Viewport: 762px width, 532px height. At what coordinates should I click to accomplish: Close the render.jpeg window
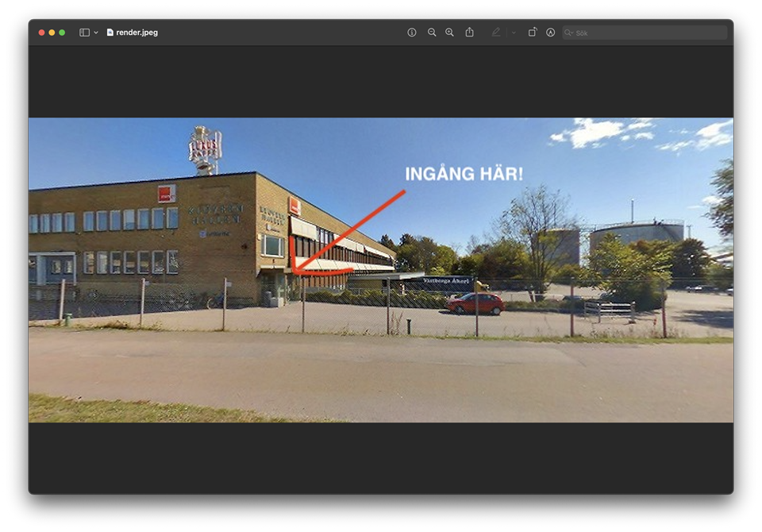(x=42, y=33)
